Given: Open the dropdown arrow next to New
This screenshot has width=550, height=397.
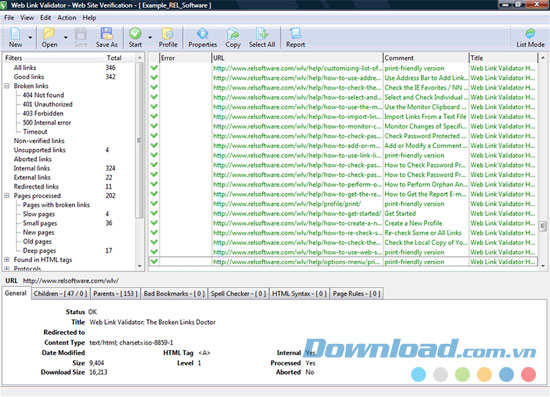Looking at the screenshot, I should pos(31,38).
